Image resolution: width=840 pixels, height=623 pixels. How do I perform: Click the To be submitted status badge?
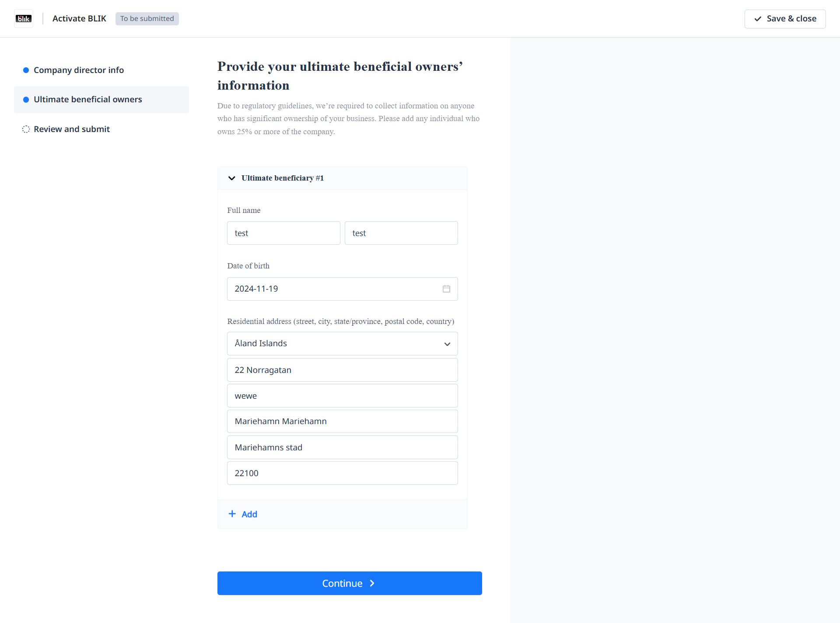(147, 19)
